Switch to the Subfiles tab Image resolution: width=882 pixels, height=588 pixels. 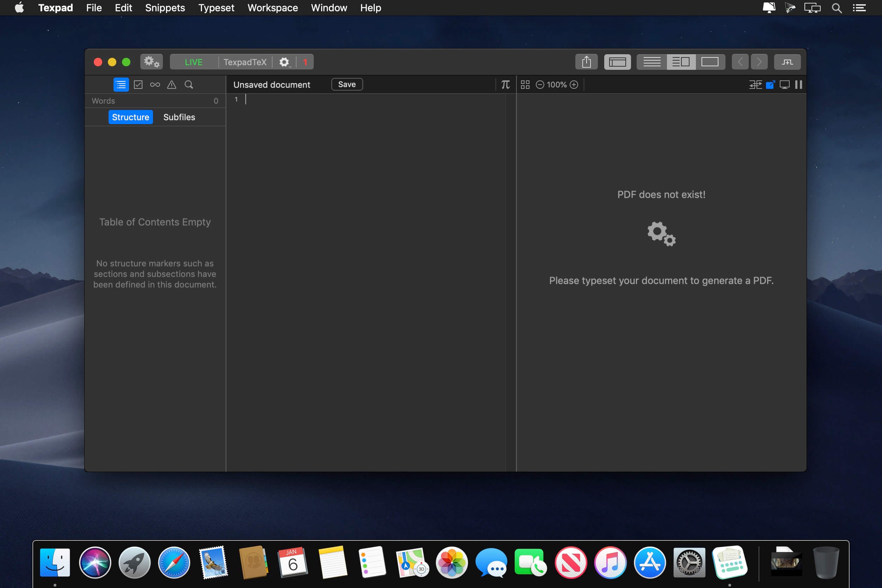click(179, 117)
